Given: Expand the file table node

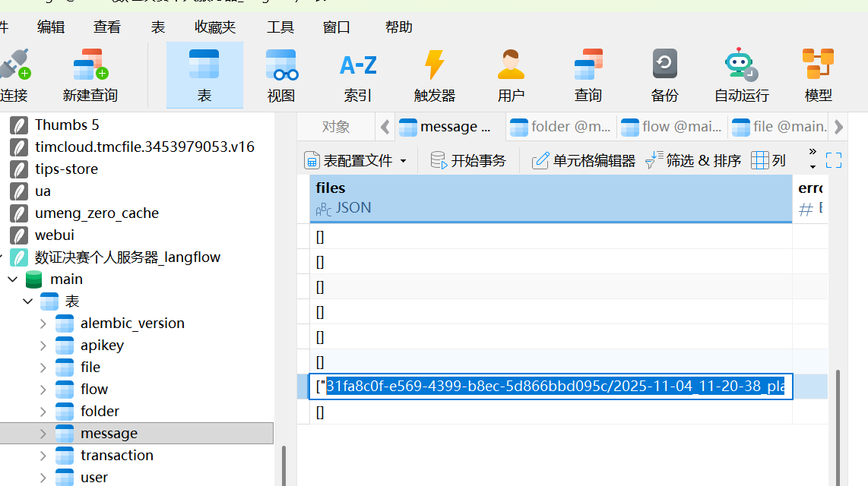Looking at the screenshot, I should [x=43, y=368].
